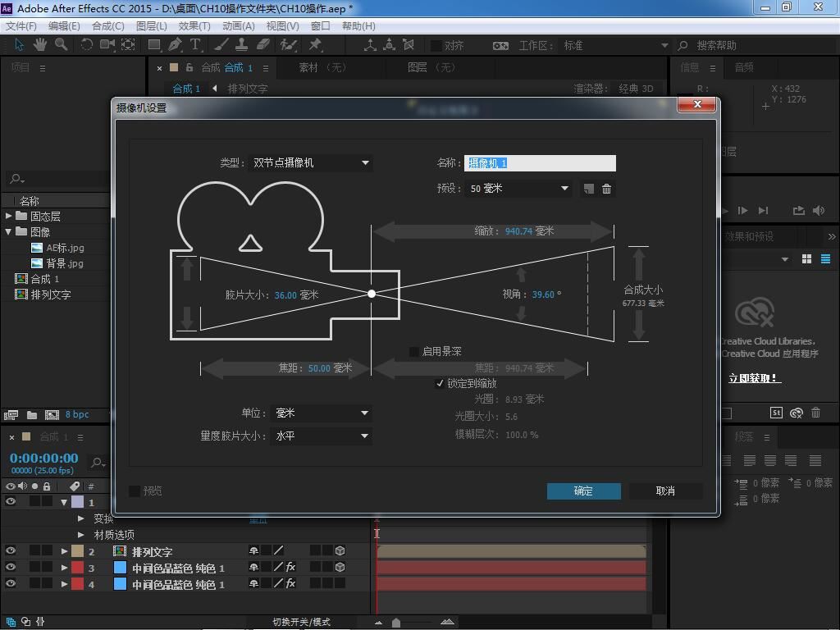Open the 单位 units dropdown
The image size is (840, 630).
321,413
